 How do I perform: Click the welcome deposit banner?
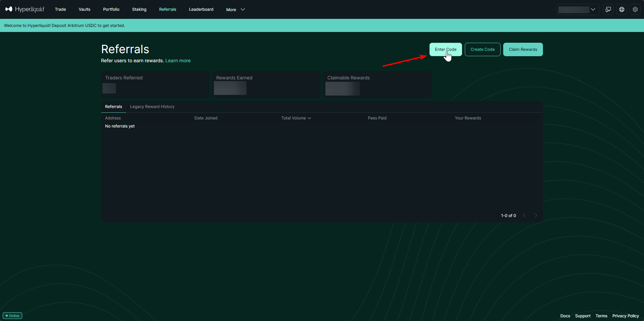(322, 26)
